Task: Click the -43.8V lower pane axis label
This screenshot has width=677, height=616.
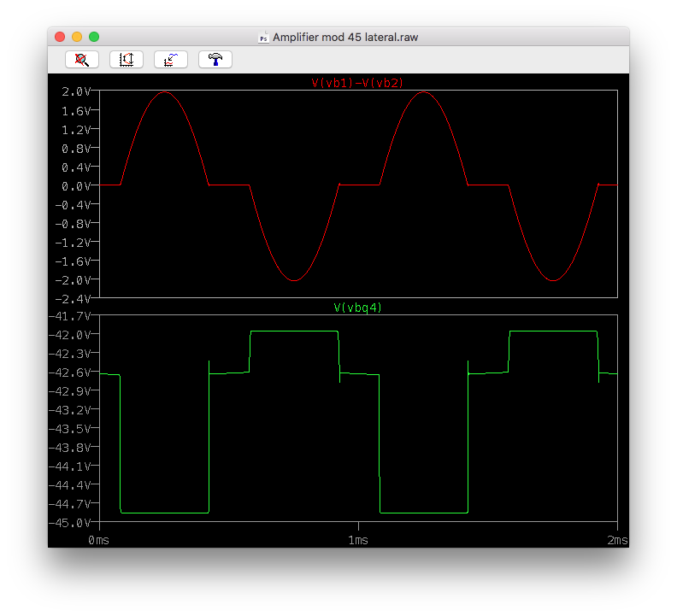Action: tap(70, 448)
